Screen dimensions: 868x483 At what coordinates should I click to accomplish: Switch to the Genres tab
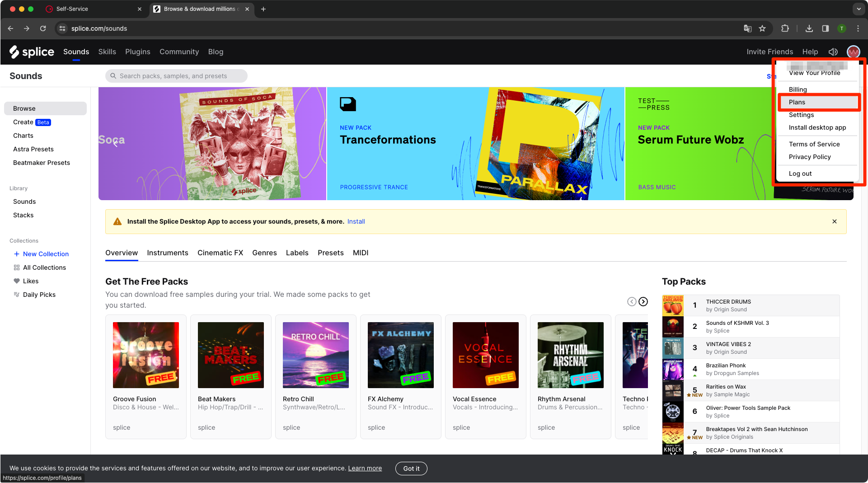264,253
